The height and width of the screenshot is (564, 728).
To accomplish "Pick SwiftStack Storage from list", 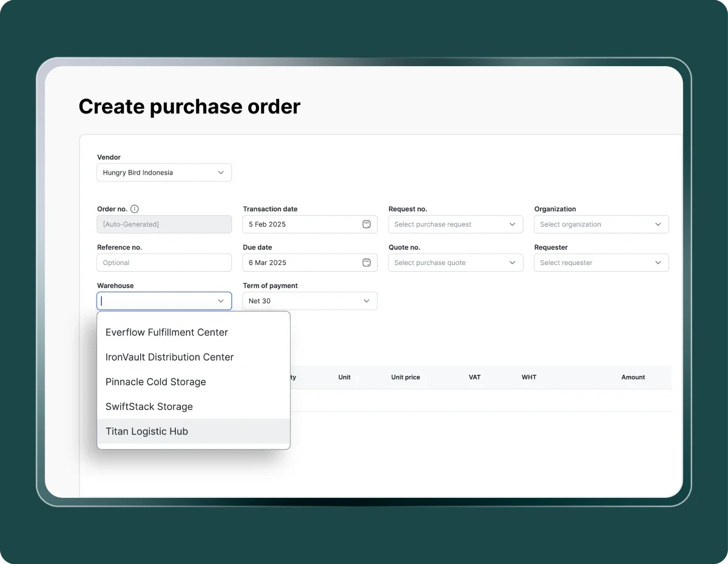I will (149, 407).
